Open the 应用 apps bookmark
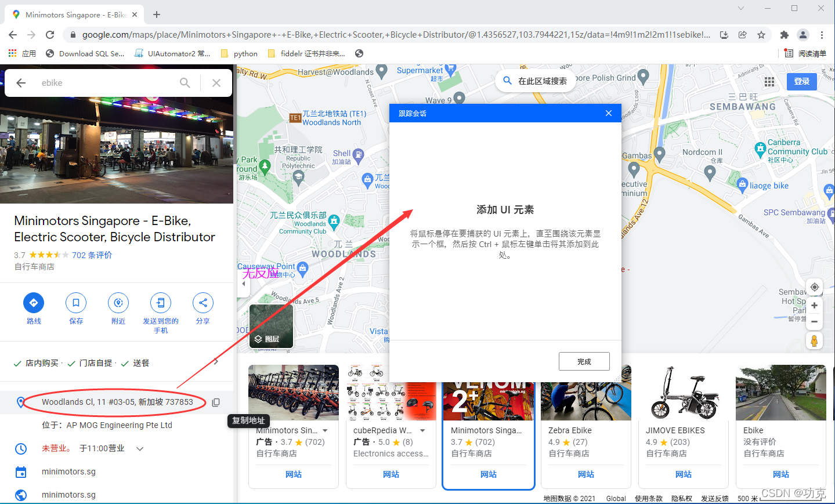835x504 pixels. click(22, 53)
